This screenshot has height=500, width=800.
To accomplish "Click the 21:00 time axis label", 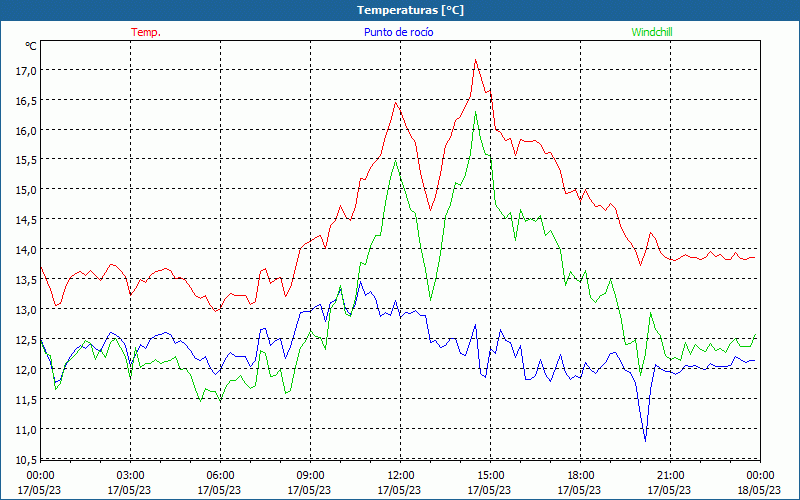I will (670, 475).
